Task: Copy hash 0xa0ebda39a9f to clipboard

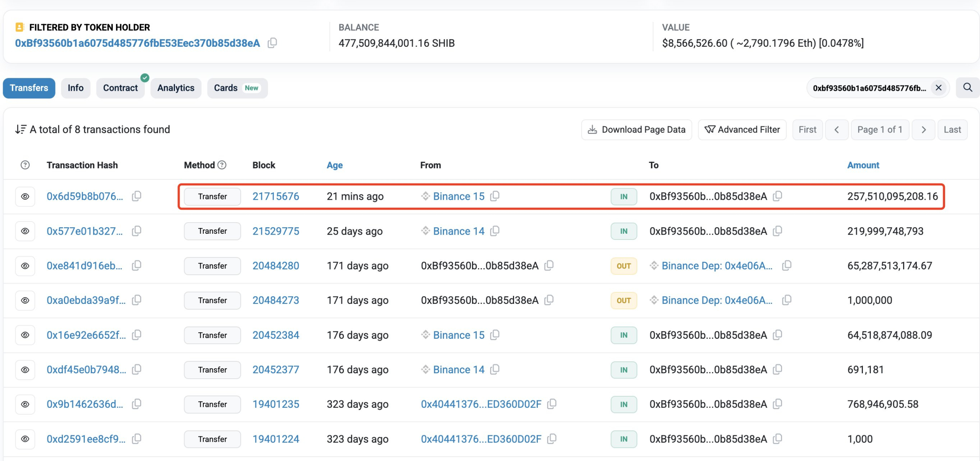Action: (137, 300)
